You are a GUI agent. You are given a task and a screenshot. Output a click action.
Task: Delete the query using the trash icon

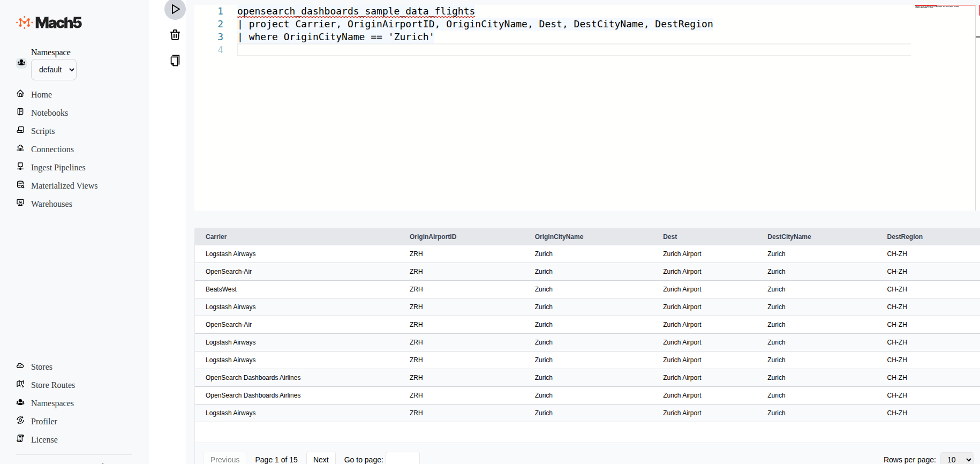pos(175,35)
